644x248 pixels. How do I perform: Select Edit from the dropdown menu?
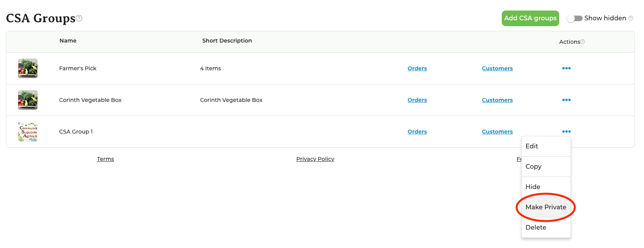click(546, 146)
